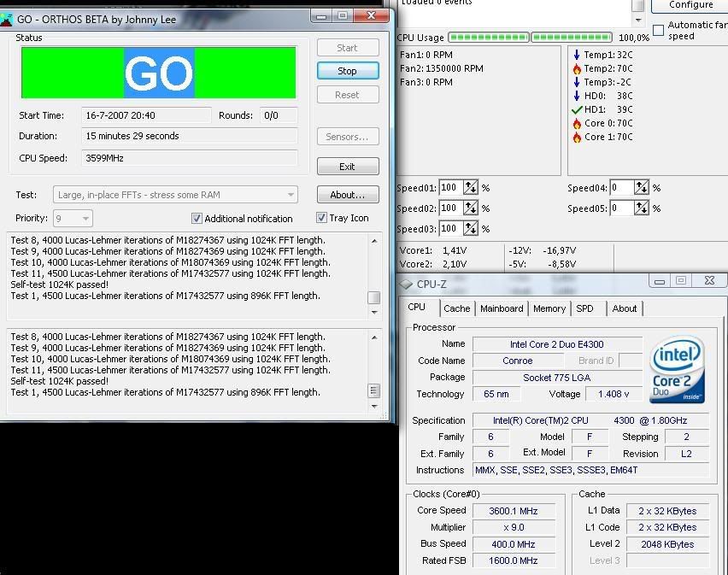Click the upper log scroll-up arrow

pos(374,241)
